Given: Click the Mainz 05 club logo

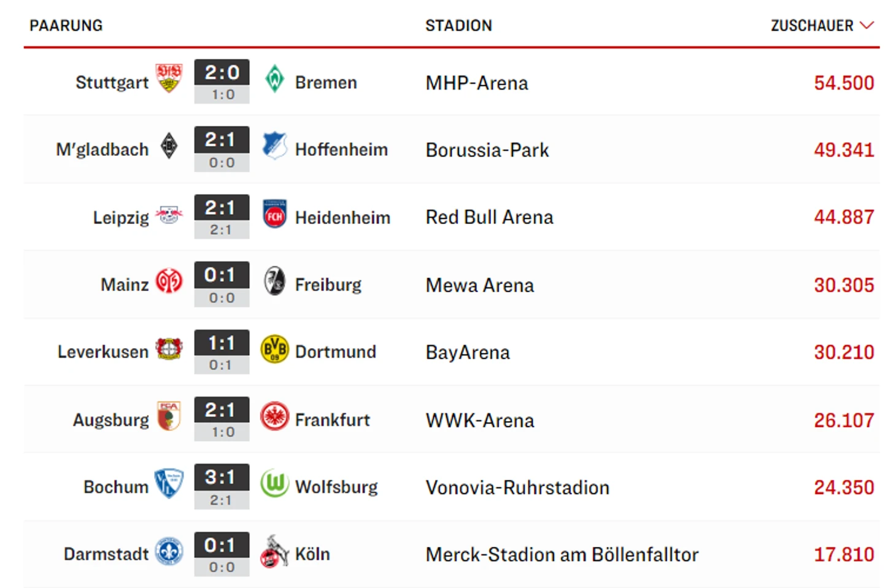Looking at the screenshot, I should [x=169, y=282].
